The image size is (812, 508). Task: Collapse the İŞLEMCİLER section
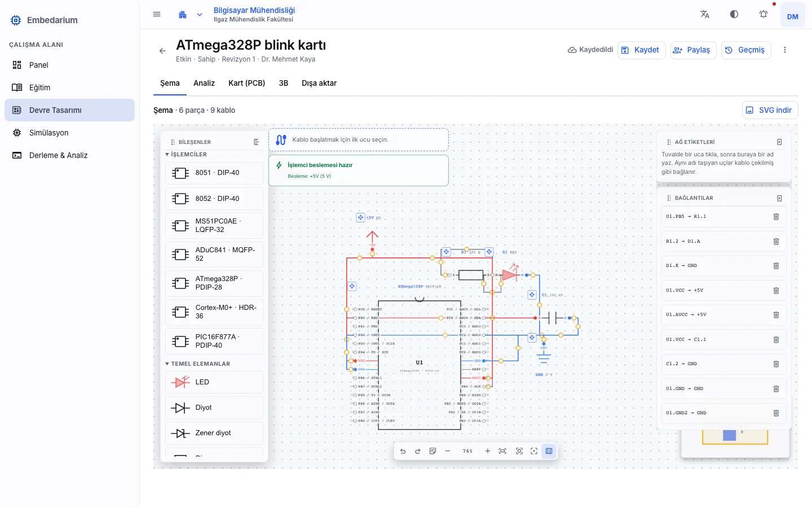pyautogui.click(x=186, y=154)
